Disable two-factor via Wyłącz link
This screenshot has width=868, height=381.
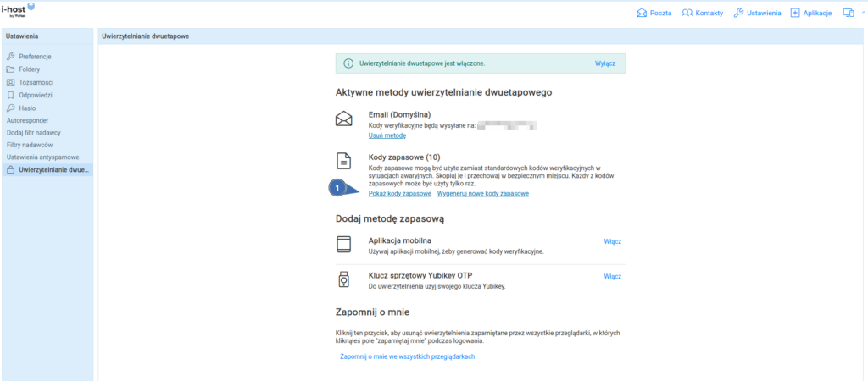[x=604, y=63]
